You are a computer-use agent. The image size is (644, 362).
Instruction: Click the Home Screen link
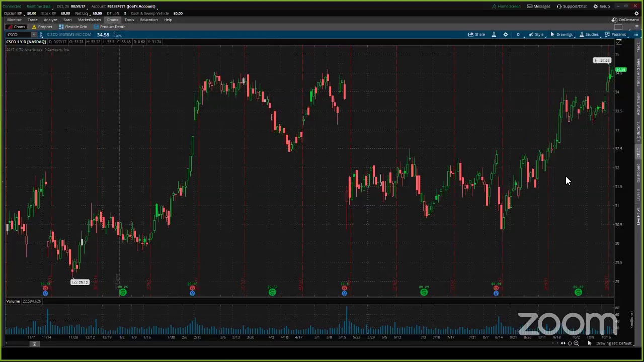[x=506, y=6]
